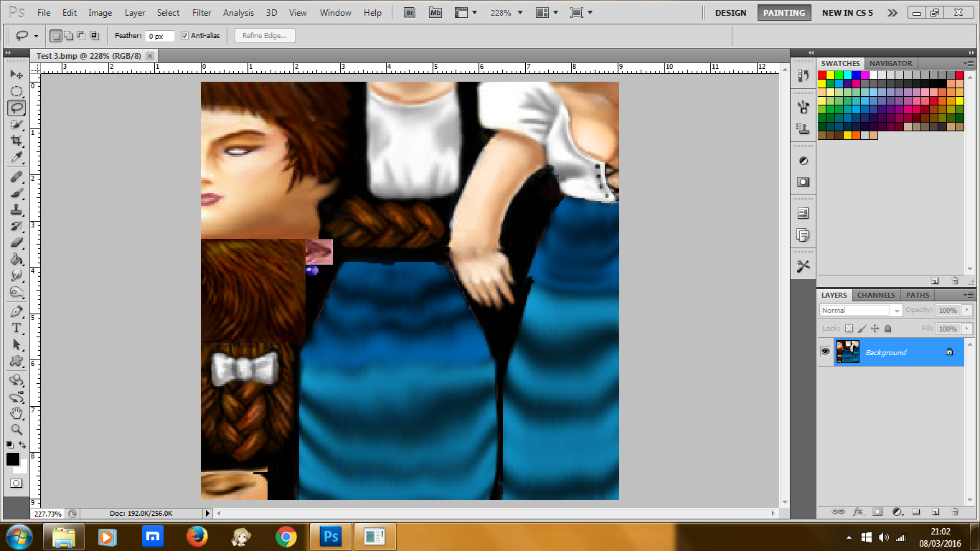980x551 pixels.
Task: Open the Opacity slider arrow
Action: pyautogui.click(x=967, y=311)
